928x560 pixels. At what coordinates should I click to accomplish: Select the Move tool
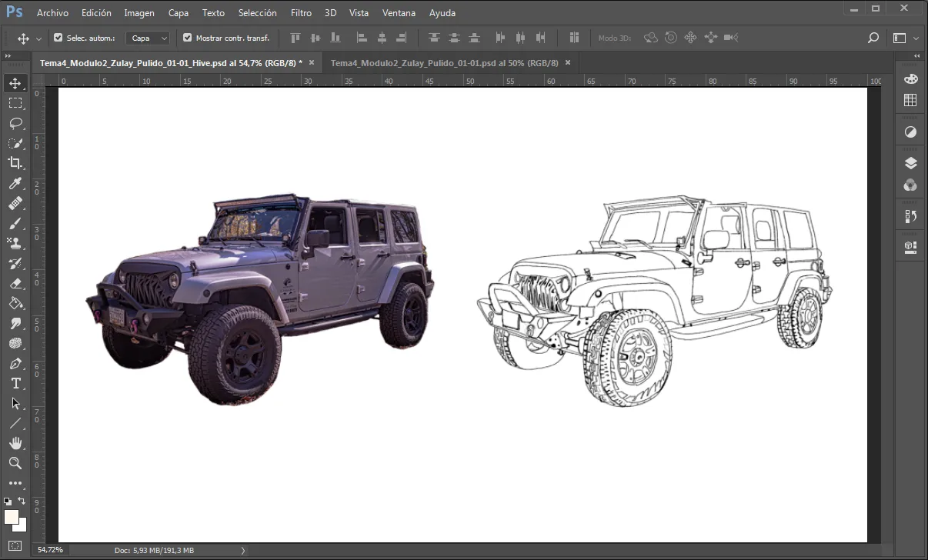[x=15, y=83]
